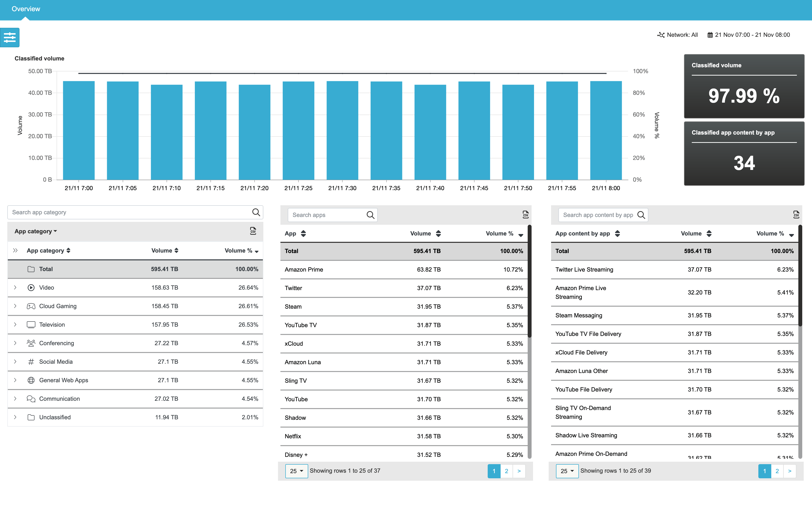Export app content by app as CSV
The height and width of the screenshot is (509, 812).
click(x=796, y=215)
